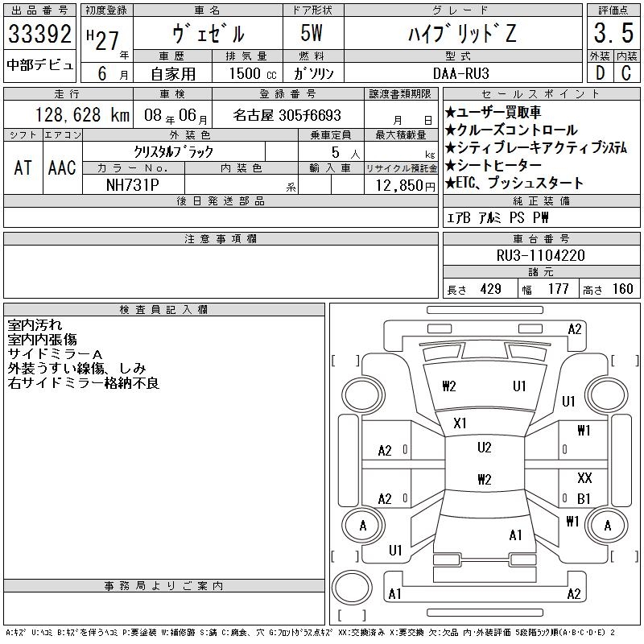Click the header リサイクル預託金
The image size is (644, 644).
pyautogui.click(x=401, y=168)
